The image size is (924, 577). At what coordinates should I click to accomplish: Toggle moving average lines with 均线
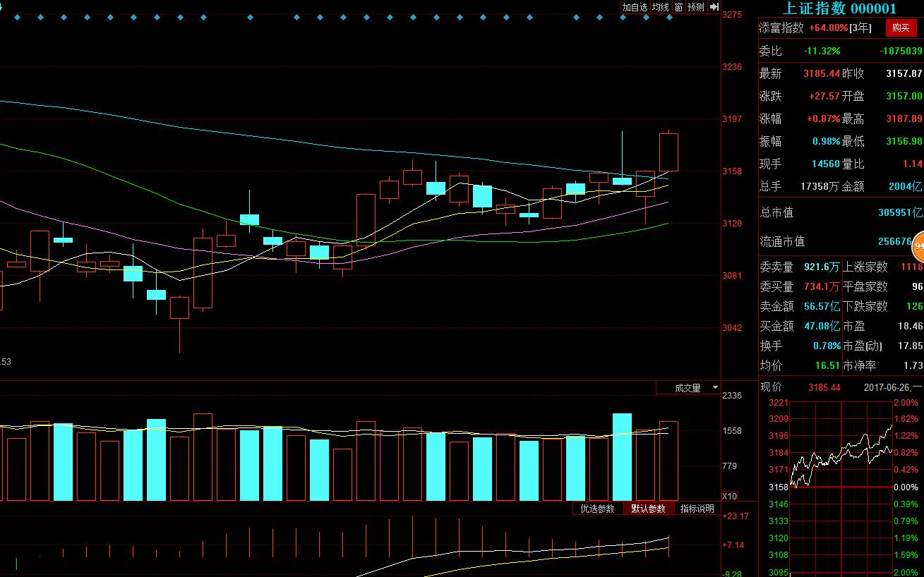[660, 7]
